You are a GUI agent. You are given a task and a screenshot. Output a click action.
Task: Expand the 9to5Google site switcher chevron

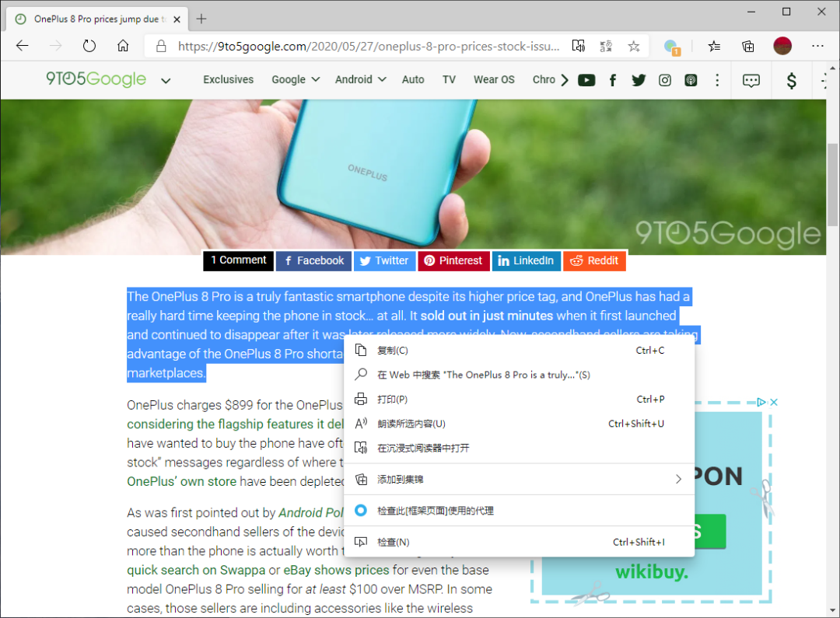tap(166, 81)
